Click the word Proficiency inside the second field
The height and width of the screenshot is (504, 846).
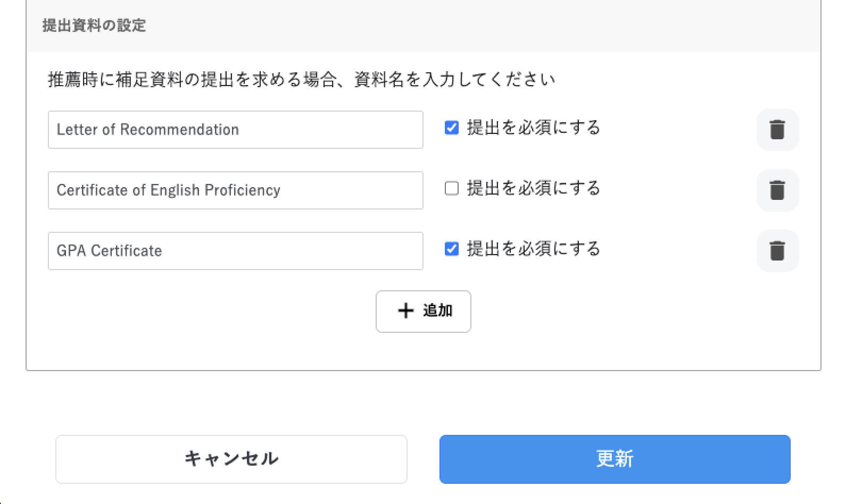(242, 190)
